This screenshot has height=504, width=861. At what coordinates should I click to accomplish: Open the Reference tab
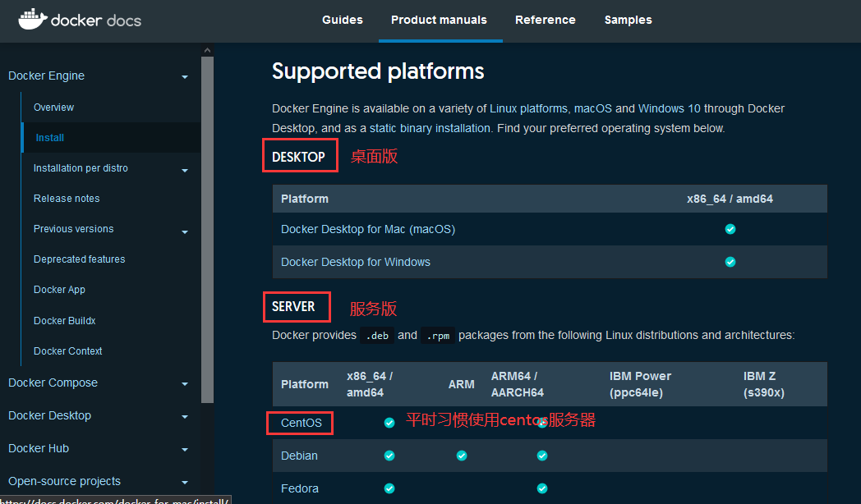(546, 20)
